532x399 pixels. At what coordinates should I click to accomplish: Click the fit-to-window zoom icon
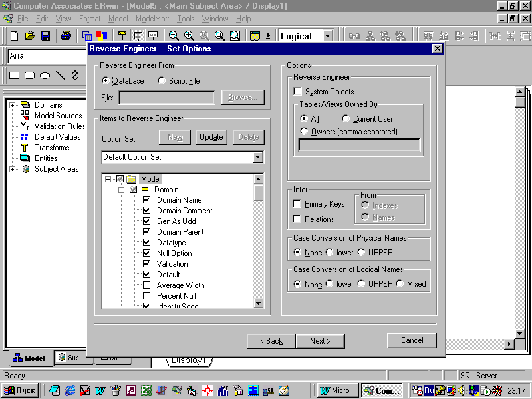(x=235, y=36)
